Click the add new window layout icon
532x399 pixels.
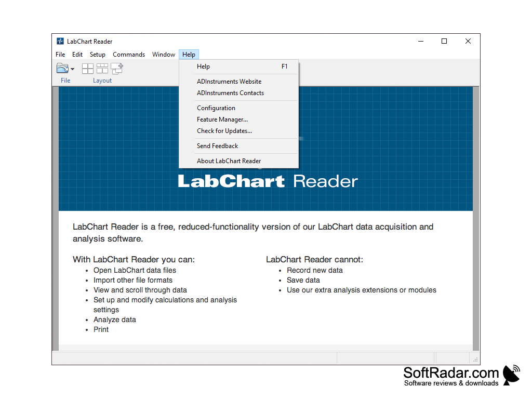tap(117, 69)
